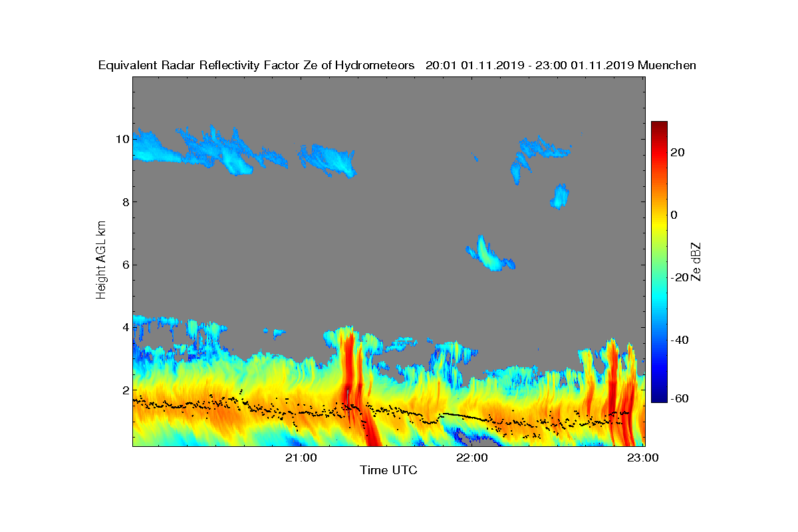Click the colorbar tick label -40
Viewport: 798px width, 532px height.
(x=681, y=340)
